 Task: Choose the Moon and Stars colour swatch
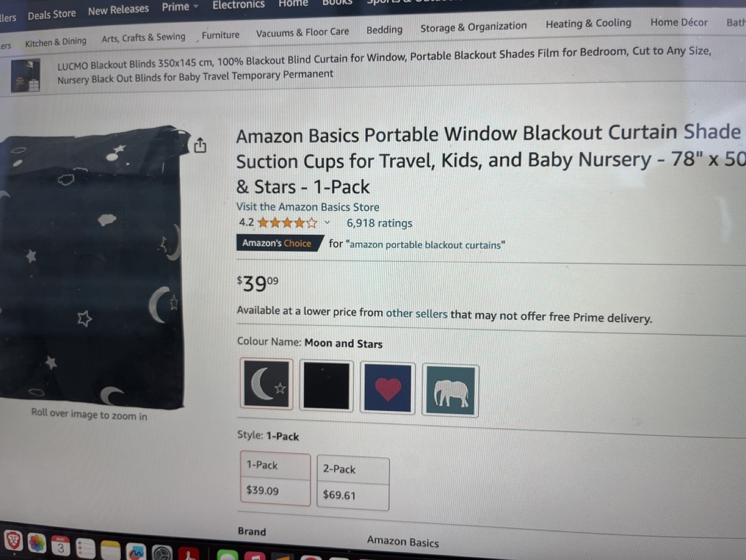pyautogui.click(x=267, y=383)
